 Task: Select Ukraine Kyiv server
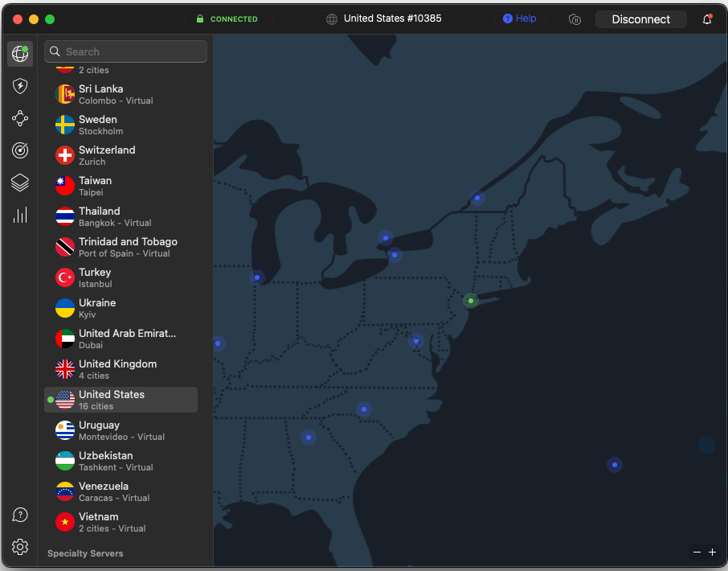tap(121, 308)
